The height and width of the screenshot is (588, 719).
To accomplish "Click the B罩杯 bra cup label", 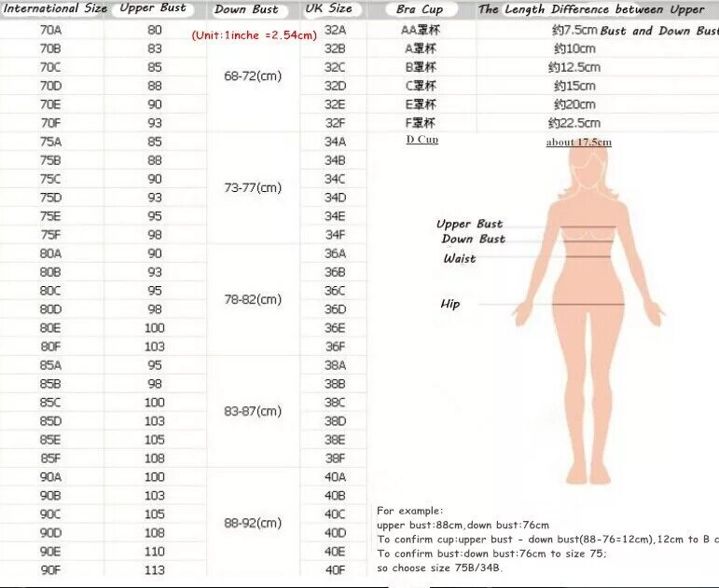I will coord(421,67).
